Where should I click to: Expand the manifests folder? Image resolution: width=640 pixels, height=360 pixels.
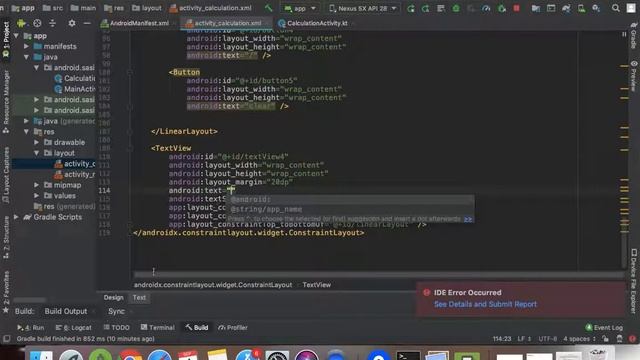27,47
